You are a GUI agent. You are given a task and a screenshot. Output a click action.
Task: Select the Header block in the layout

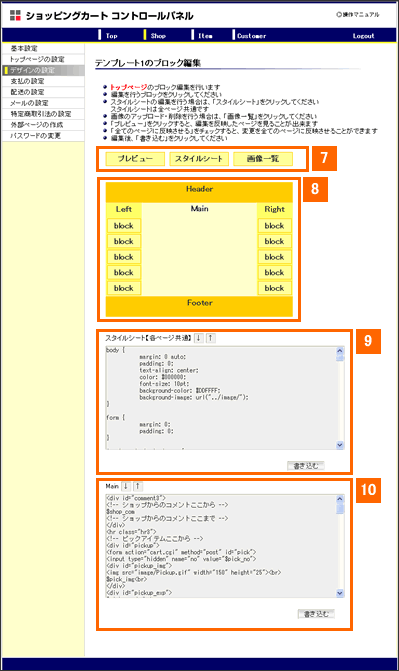199,192
